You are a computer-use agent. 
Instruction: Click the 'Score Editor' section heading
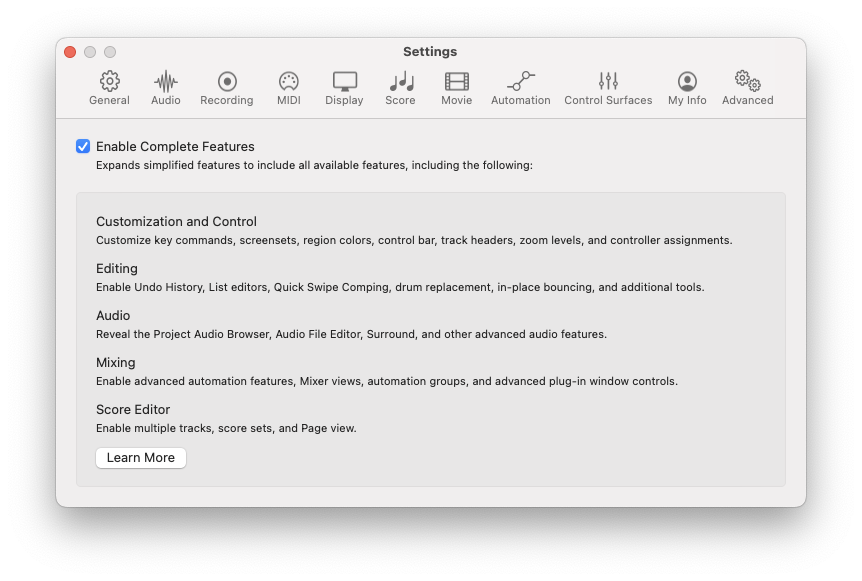[x=133, y=409]
